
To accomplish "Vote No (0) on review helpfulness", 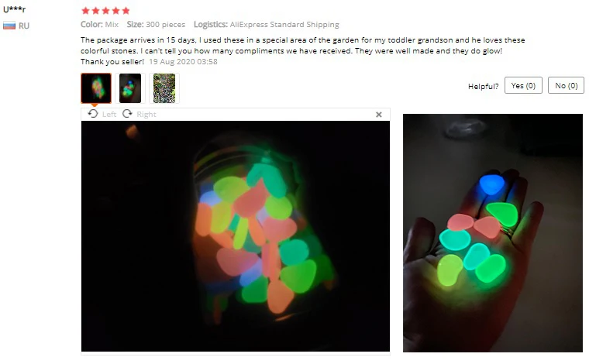I will click(566, 85).
